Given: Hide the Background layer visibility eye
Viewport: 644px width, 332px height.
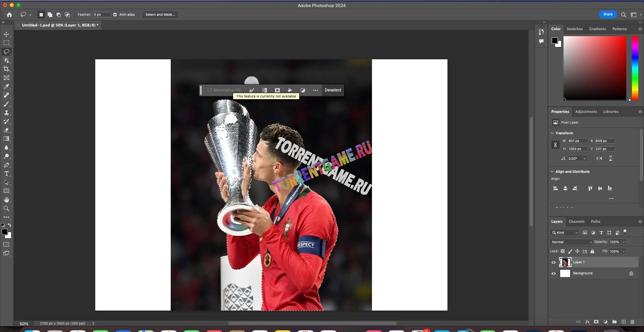Looking at the screenshot, I should point(553,273).
